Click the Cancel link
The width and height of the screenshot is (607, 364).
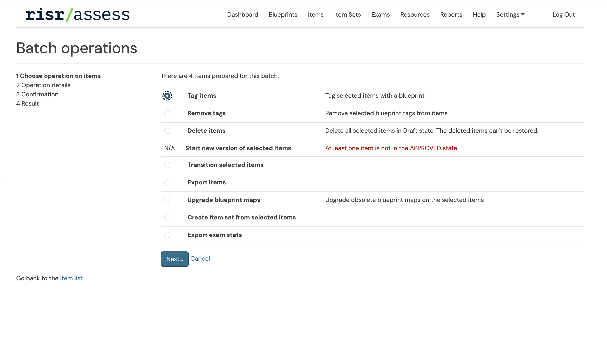[200, 258]
